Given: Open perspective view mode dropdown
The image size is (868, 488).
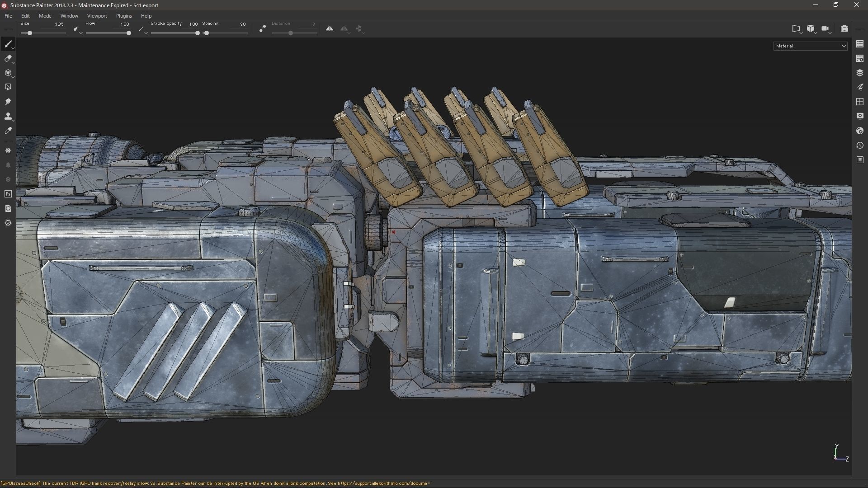Looking at the screenshot, I should (x=797, y=28).
